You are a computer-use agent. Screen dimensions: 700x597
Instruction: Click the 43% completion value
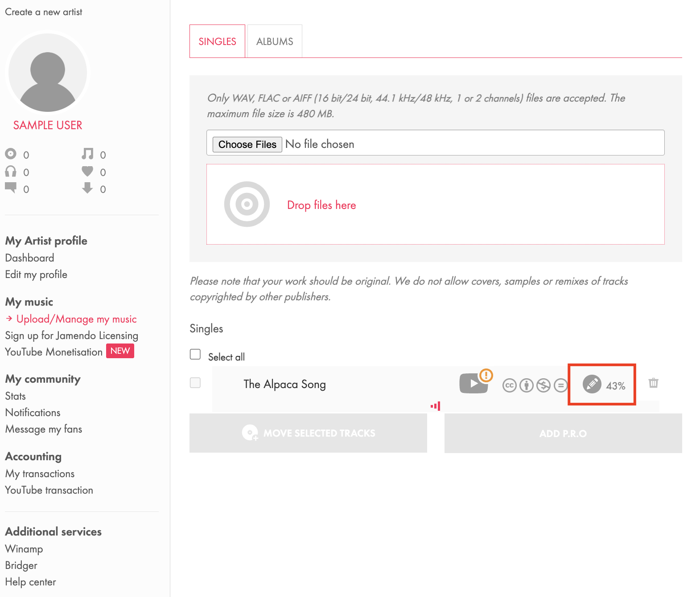[x=616, y=386]
